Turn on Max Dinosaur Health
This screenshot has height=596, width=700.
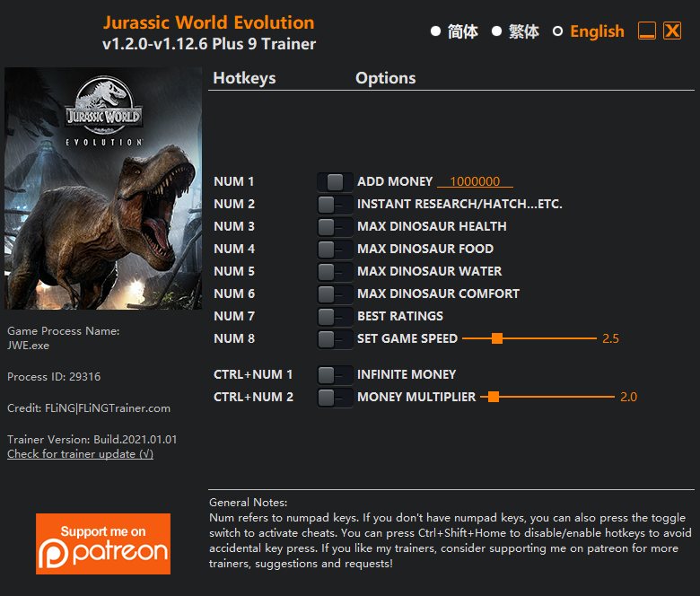coord(335,227)
